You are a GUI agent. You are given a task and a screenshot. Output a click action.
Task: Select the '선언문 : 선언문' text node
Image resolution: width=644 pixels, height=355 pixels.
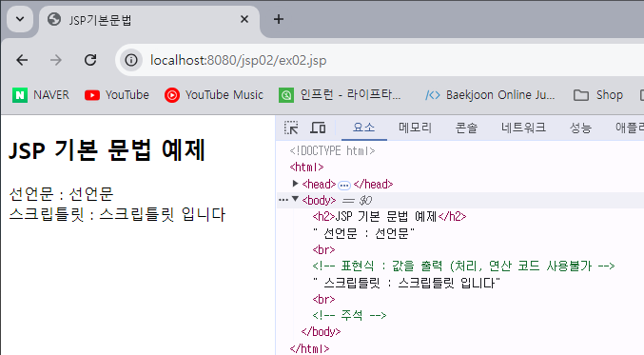(x=363, y=233)
